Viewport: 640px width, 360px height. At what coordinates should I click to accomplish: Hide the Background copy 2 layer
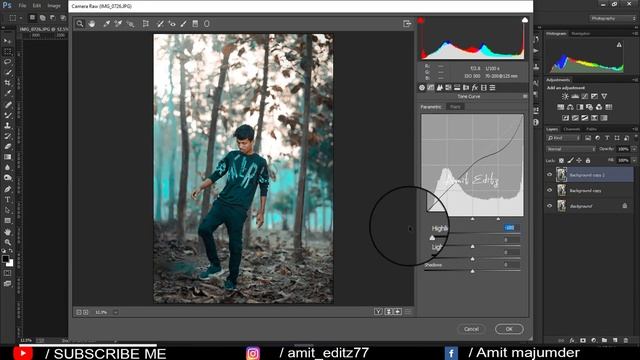pyautogui.click(x=549, y=175)
